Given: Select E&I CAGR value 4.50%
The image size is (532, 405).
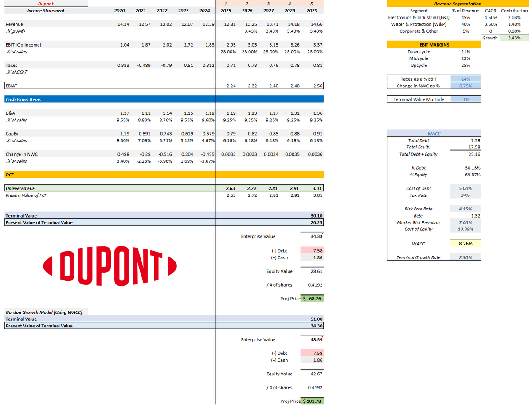Looking at the screenshot, I should 490,18.
